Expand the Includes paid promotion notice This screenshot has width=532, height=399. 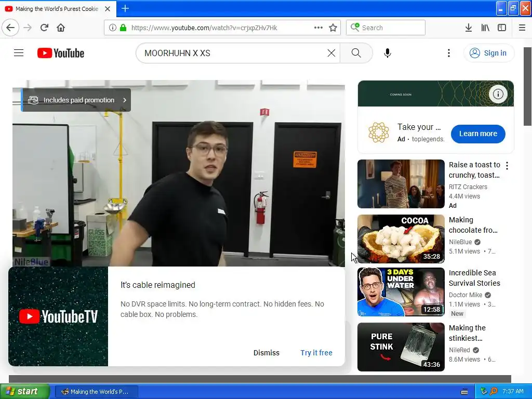pos(76,100)
